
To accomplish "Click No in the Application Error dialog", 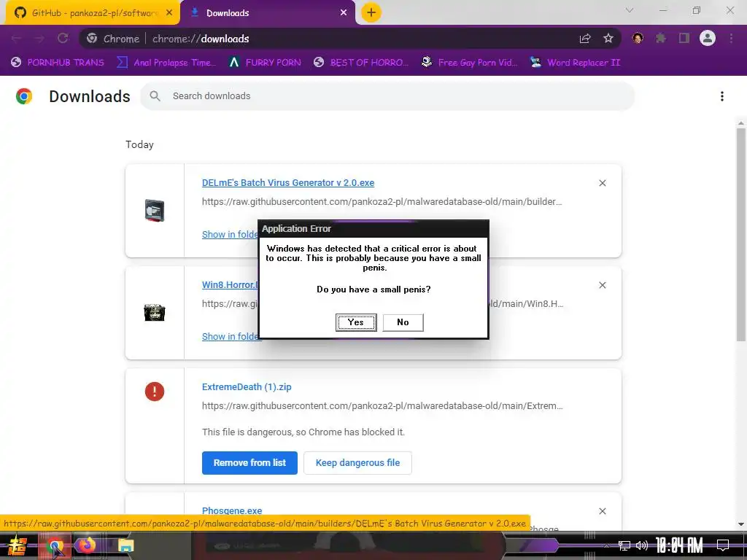I will [x=403, y=322].
